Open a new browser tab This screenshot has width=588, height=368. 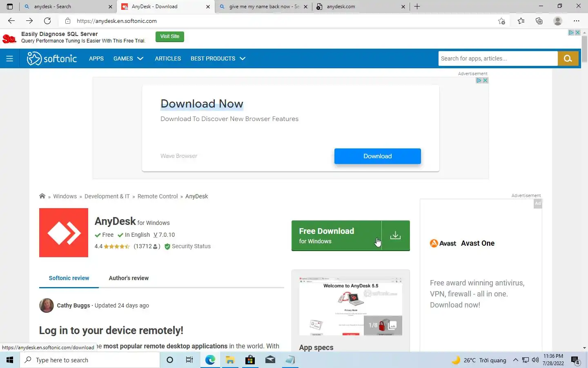417,7
